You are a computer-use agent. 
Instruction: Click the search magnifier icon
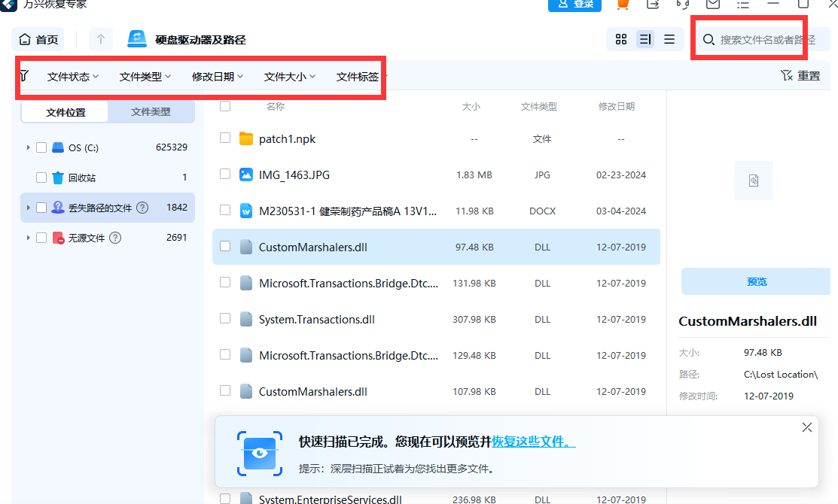708,39
